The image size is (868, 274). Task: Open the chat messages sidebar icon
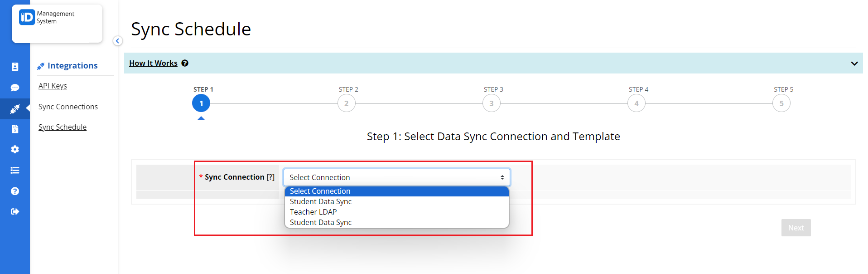pyautogui.click(x=15, y=88)
